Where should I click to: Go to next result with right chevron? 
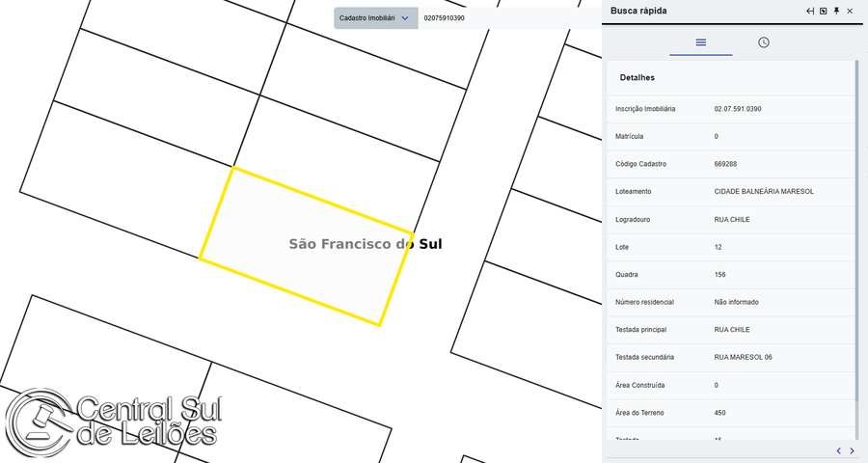tap(852, 450)
